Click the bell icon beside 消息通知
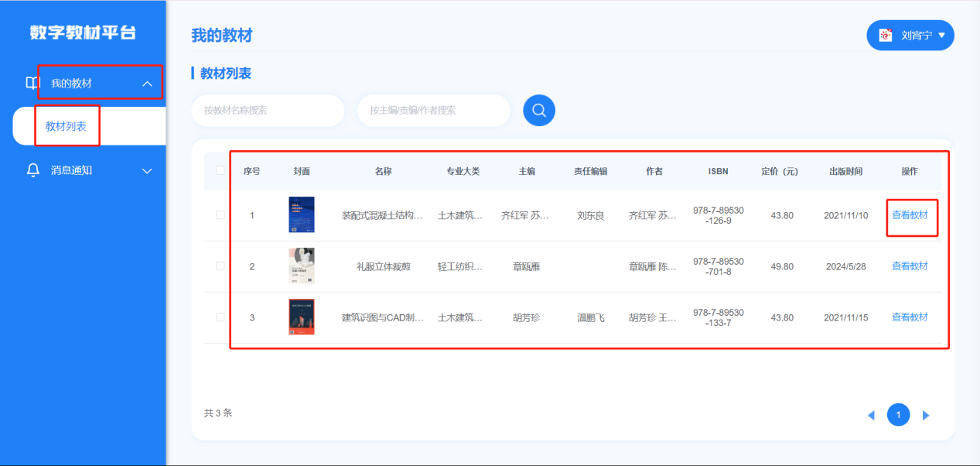Image resolution: width=980 pixels, height=466 pixels. 32,170
